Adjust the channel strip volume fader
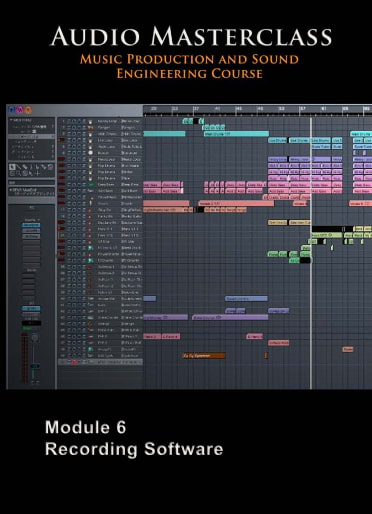This screenshot has width=372, height=514. (x=34, y=366)
